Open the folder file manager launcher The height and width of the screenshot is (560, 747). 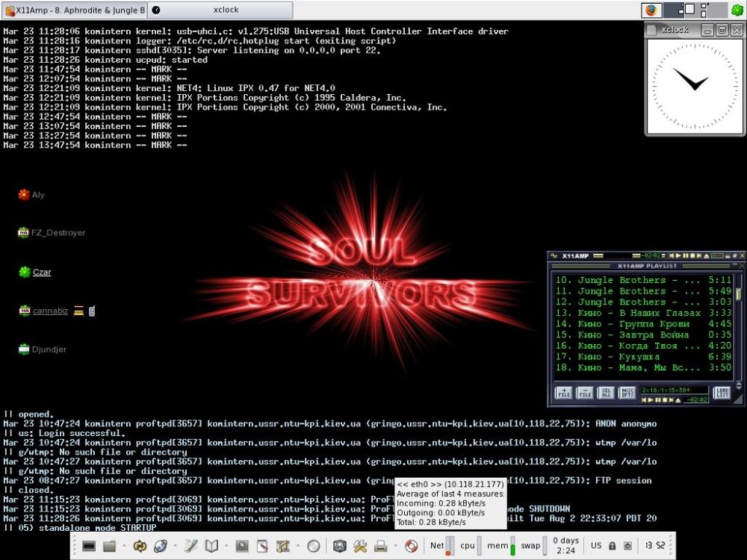click(110, 546)
